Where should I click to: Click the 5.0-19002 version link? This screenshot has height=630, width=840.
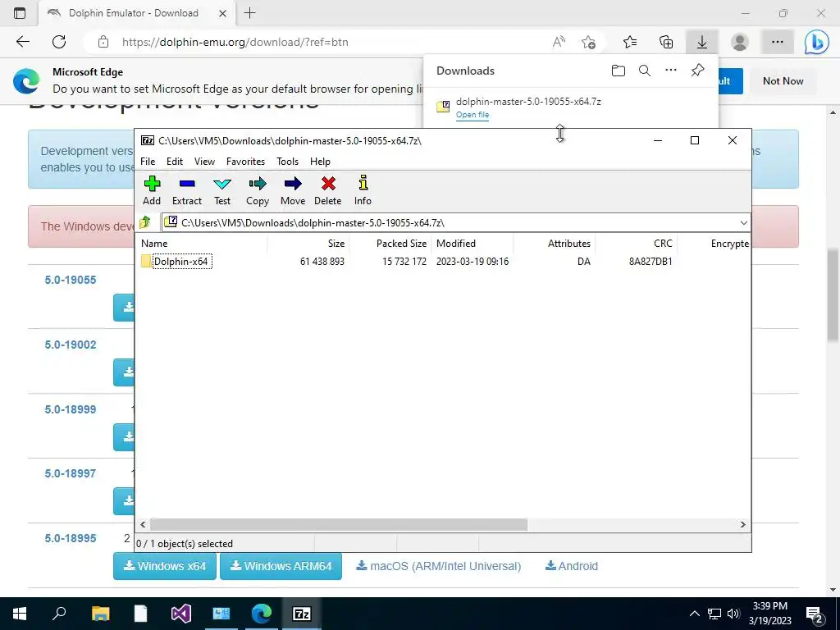[x=71, y=345]
